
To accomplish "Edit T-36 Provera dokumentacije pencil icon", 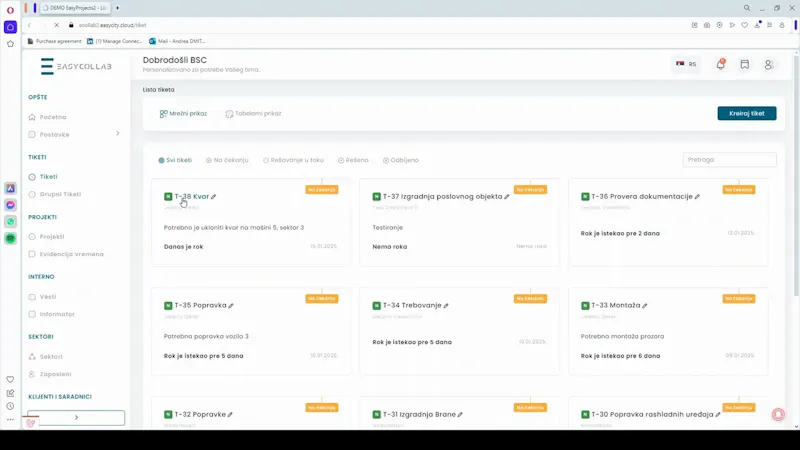I will tap(697, 196).
